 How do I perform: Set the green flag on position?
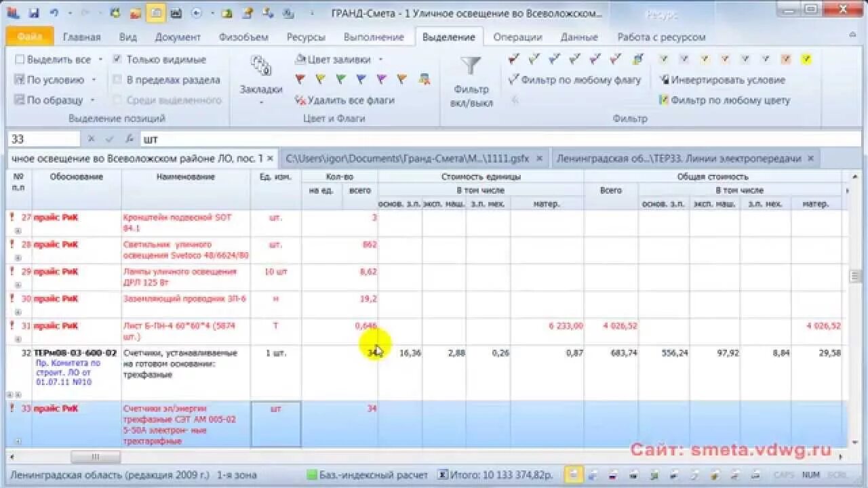(x=340, y=79)
